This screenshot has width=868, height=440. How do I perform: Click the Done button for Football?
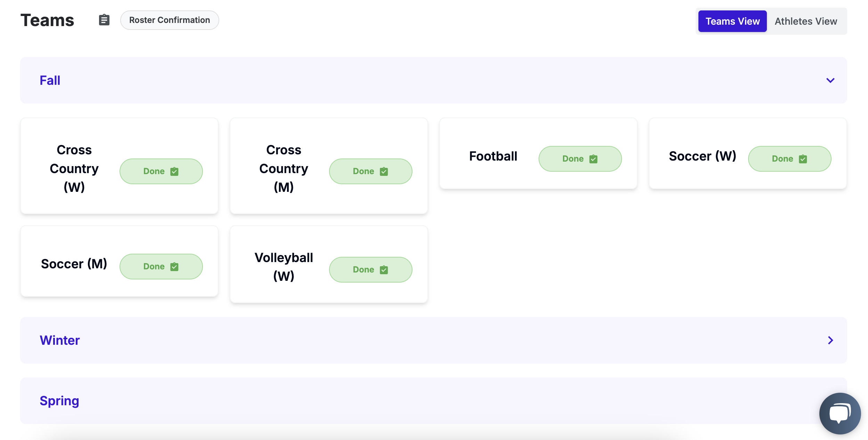(580, 159)
